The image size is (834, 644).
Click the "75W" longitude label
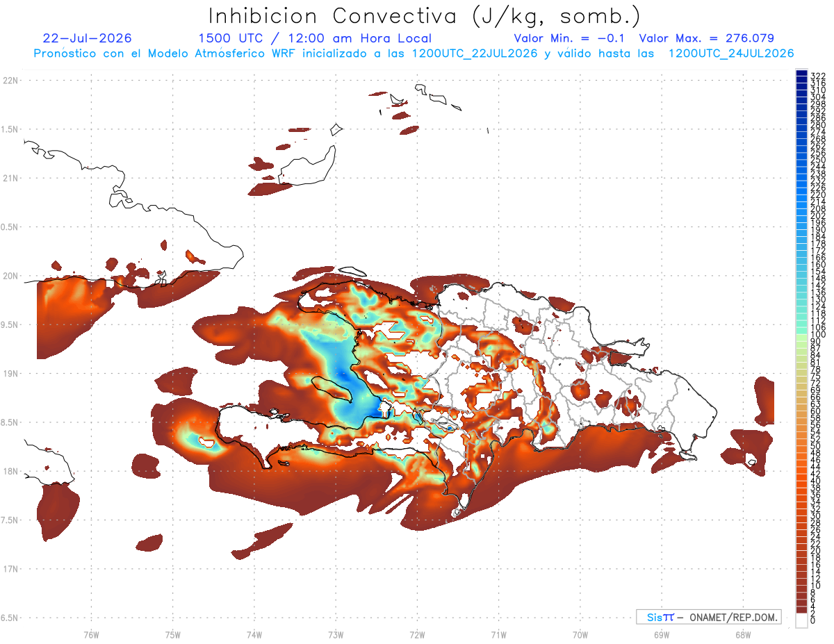point(172,635)
